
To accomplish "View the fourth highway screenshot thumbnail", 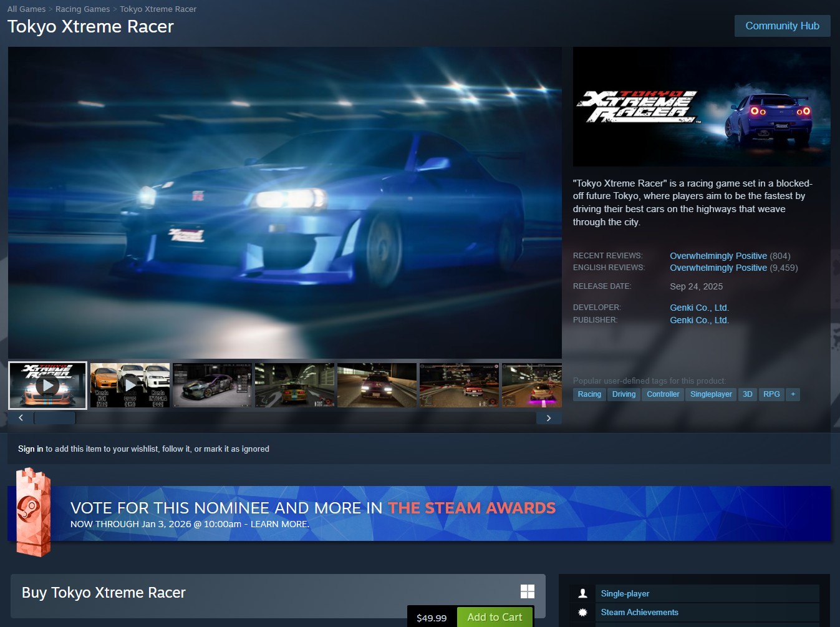I will (x=294, y=386).
